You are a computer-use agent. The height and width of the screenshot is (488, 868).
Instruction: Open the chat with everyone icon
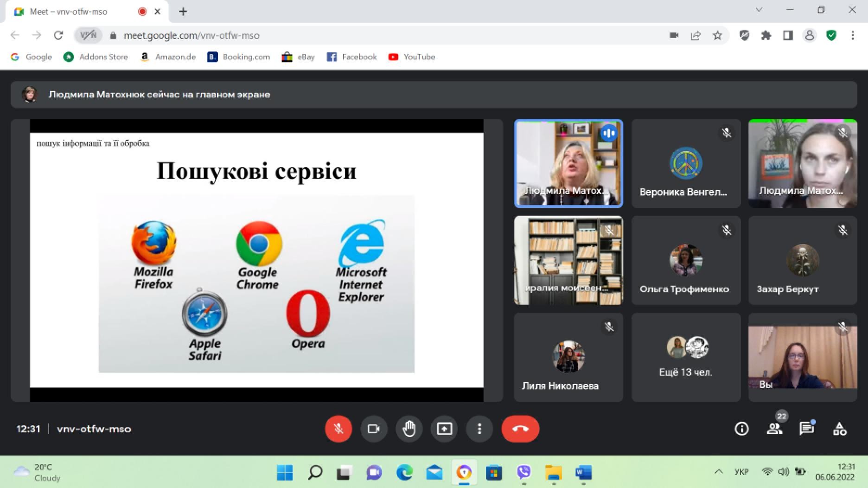(x=807, y=429)
